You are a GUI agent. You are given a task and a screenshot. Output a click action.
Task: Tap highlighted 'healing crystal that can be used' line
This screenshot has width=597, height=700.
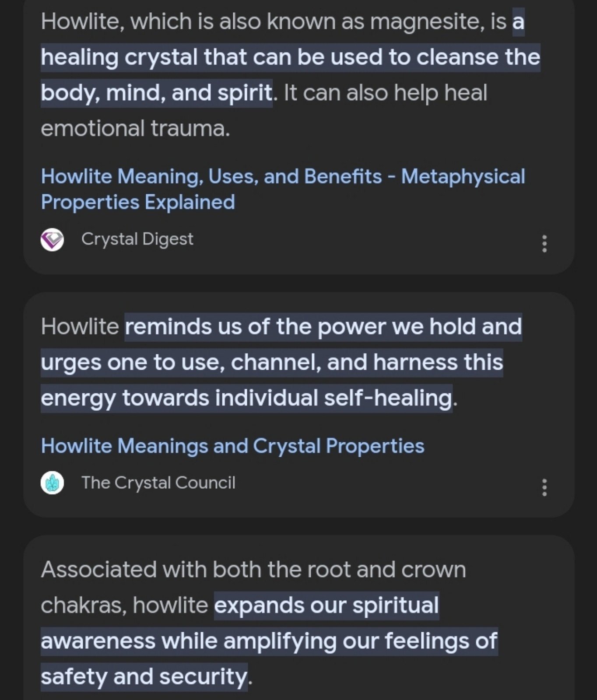[x=291, y=58]
